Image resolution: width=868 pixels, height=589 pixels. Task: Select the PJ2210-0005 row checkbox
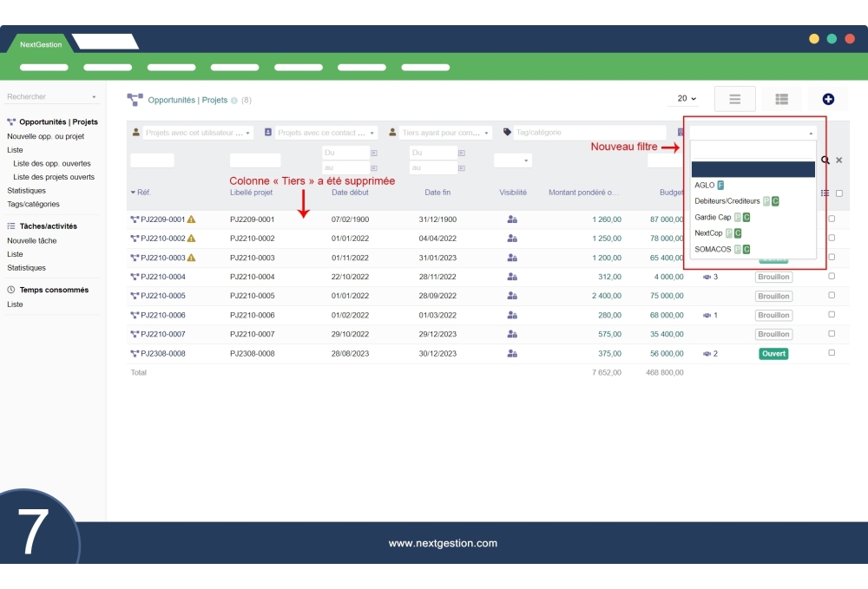pos(832,296)
